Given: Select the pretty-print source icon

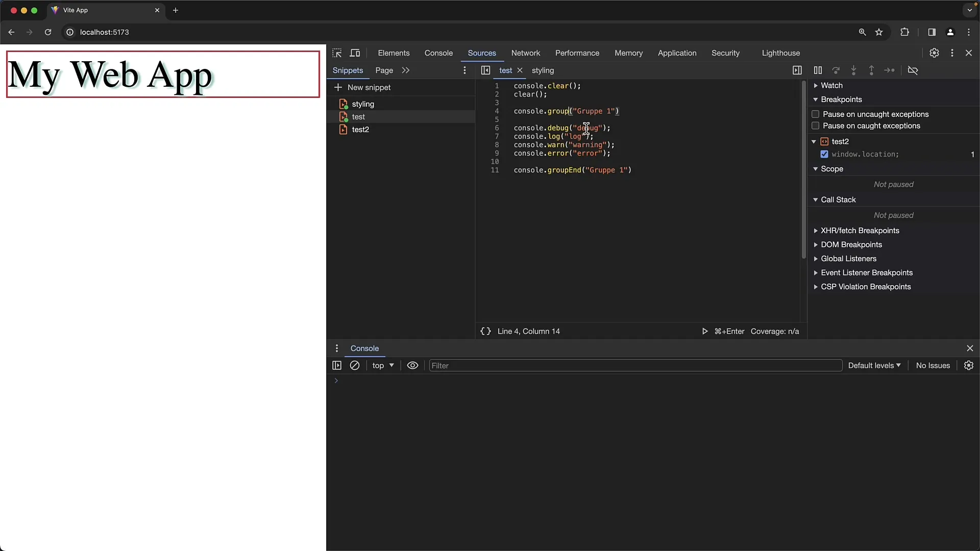Looking at the screenshot, I should 485,331.
